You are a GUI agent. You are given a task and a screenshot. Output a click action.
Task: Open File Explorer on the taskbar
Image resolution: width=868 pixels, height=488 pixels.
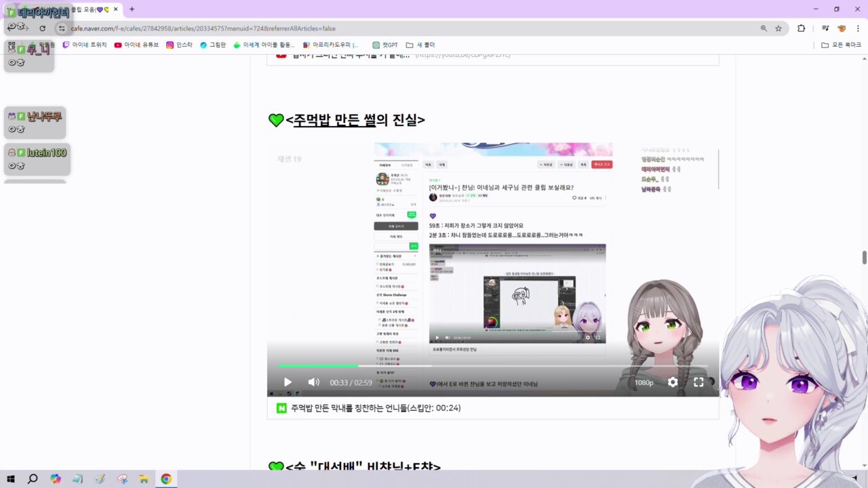[144, 479]
